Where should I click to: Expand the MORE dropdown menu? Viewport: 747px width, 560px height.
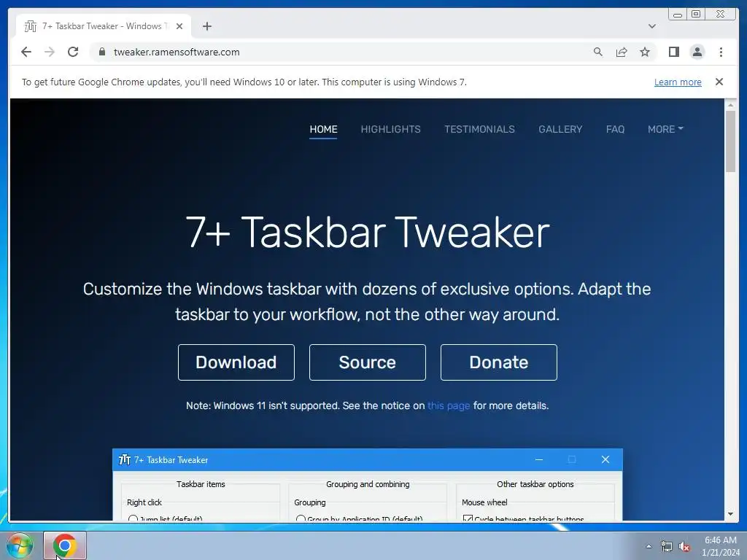[665, 129]
